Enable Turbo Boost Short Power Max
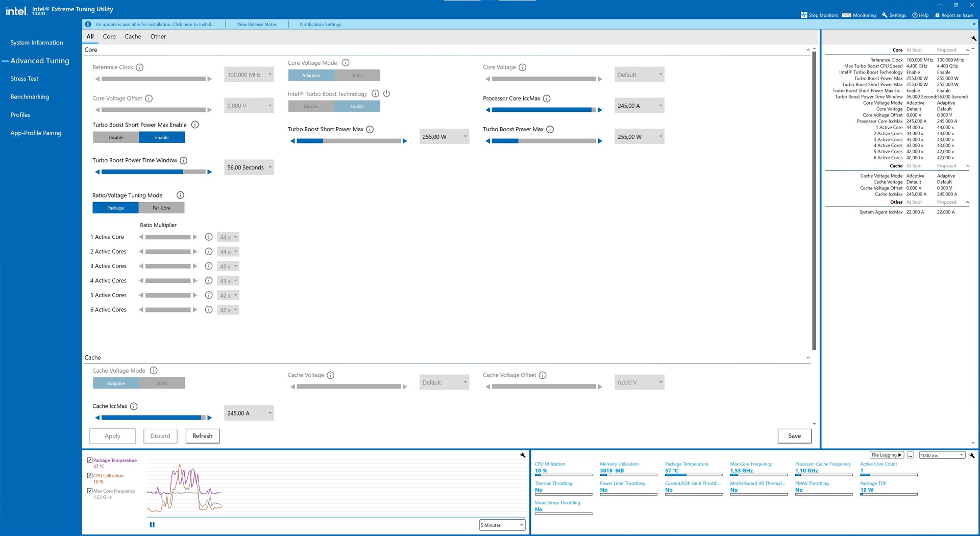Screen dimensions: 980x536 click(162, 137)
